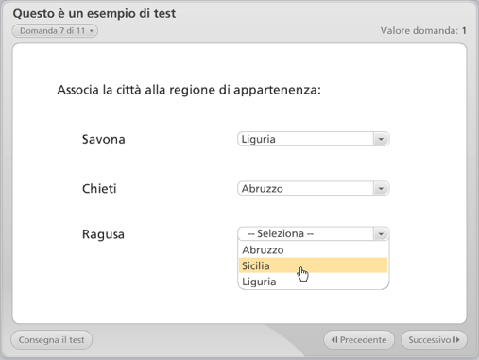Click the rewind icon on Precedente

(334, 340)
